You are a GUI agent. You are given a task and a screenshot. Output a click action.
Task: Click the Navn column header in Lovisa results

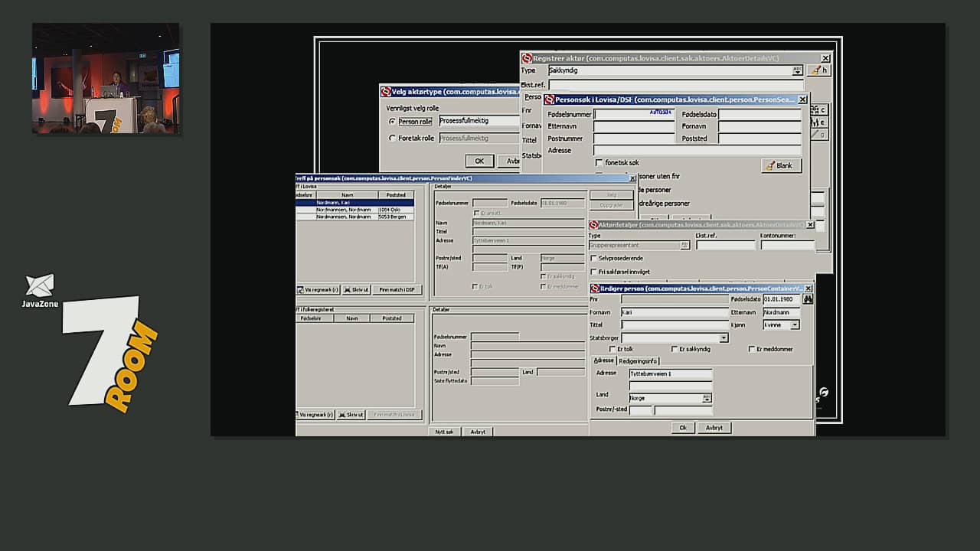pos(348,195)
